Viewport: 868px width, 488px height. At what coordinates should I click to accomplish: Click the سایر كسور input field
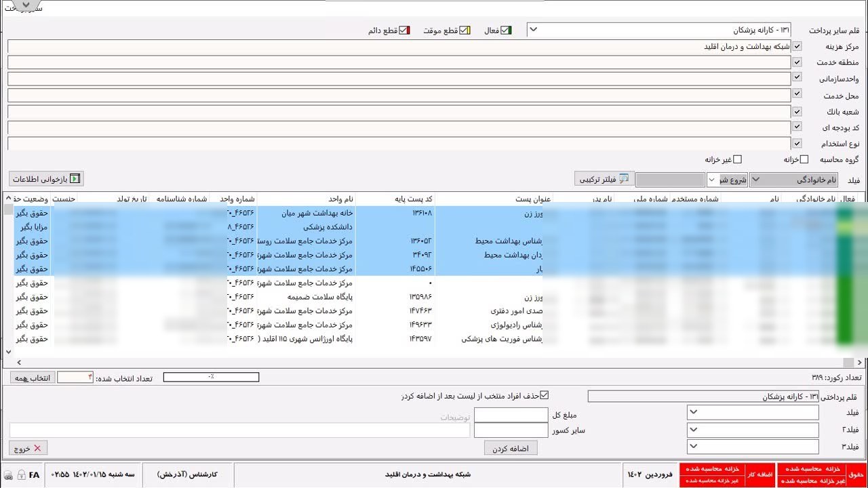click(511, 430)
